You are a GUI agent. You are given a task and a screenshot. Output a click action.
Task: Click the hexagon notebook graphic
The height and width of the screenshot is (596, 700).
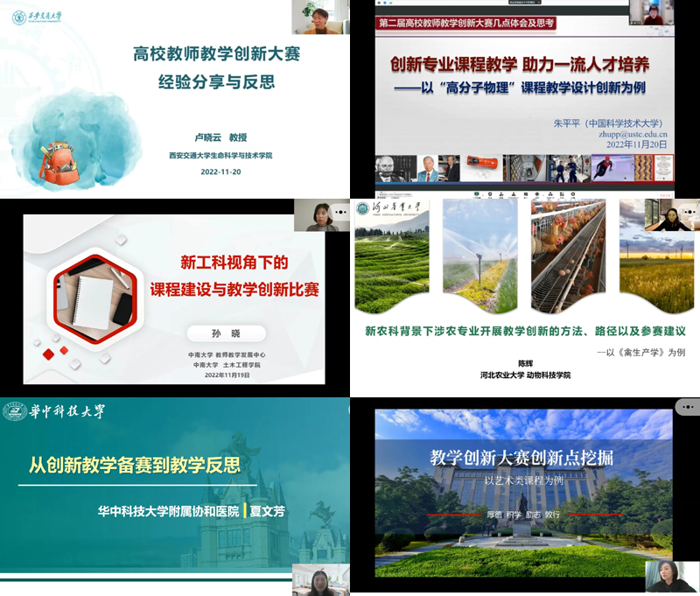(95, 291)
